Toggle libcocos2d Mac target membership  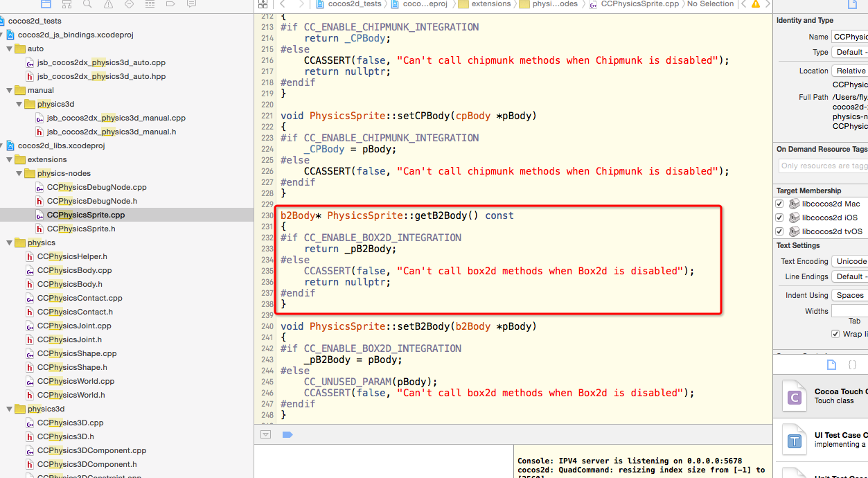(779, 204)
